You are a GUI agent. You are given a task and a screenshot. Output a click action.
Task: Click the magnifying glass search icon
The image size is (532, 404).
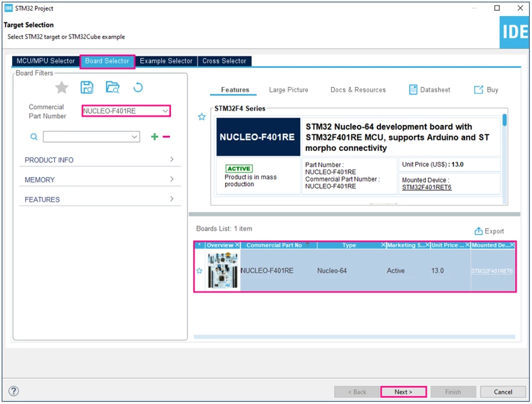click(x=34, y=137)
